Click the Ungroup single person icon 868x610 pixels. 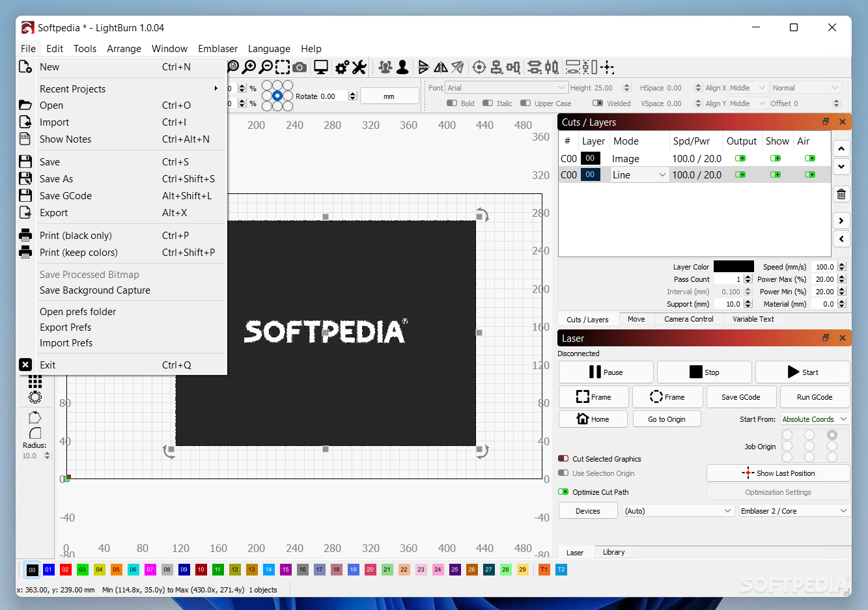pyautogui.click(x=402, y=67)
